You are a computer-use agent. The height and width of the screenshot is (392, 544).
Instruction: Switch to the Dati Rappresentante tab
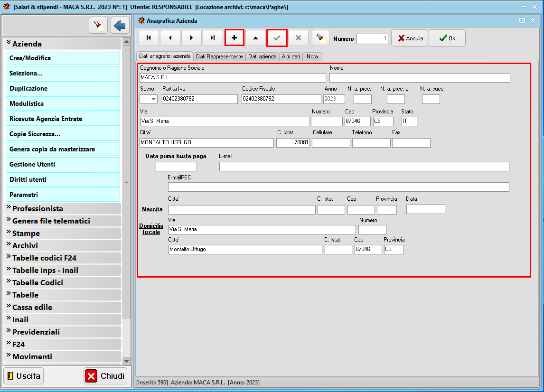click(x=219, y=56)
